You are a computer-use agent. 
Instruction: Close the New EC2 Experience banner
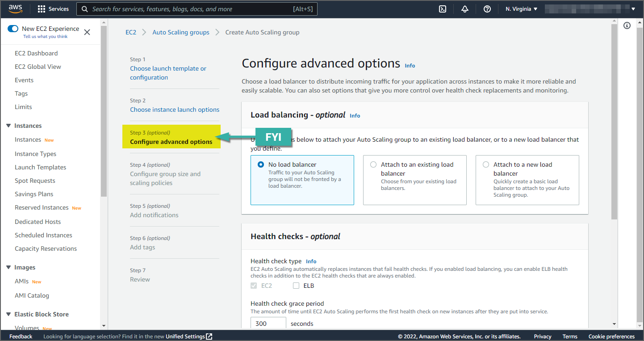coord(87,32)
